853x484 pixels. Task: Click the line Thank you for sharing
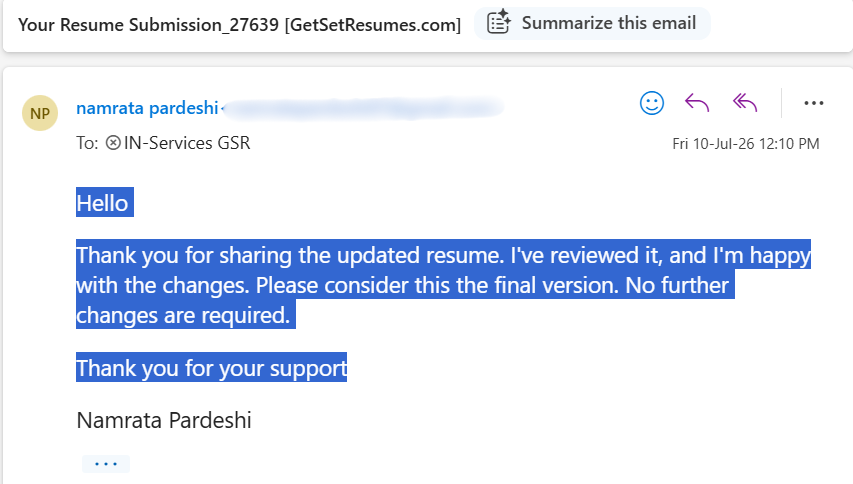(443, 255)
